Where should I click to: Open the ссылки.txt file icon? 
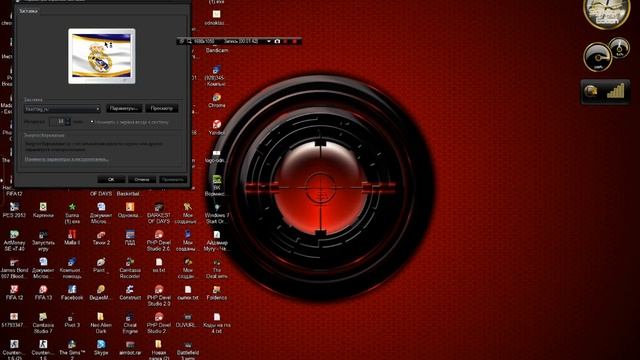click(x=187, y=293)
